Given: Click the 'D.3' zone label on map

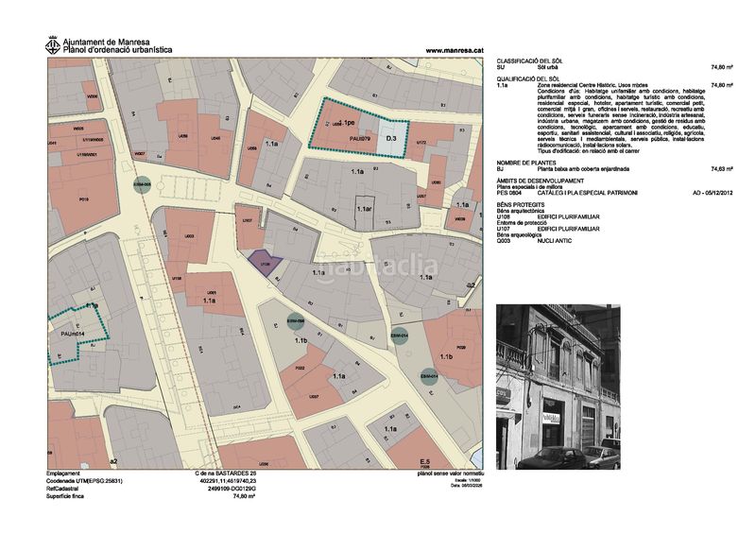Looking at the screenshot, I should pos(391,138).
